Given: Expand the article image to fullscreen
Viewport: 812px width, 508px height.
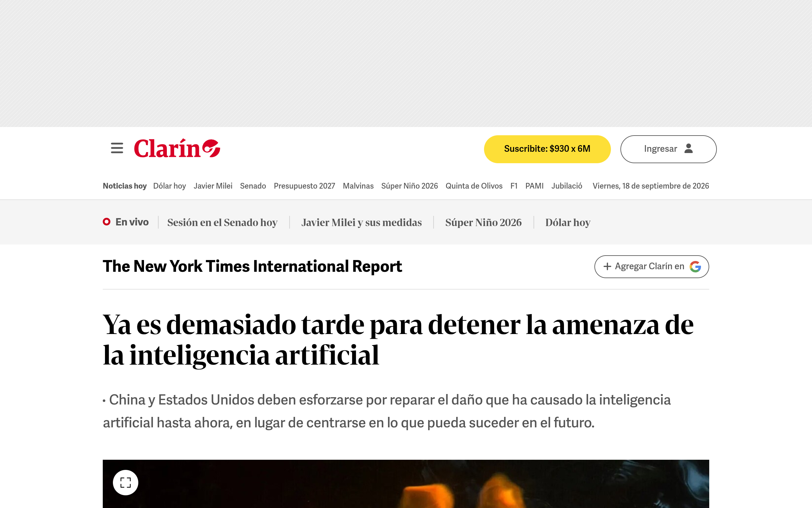Looking at the screenshot, I should pos(126,483).
